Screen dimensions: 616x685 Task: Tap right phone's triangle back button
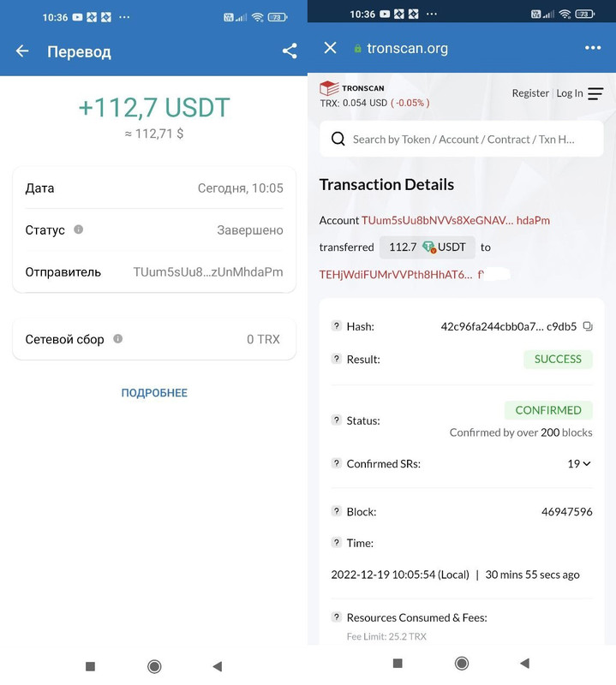click(524, 663)
